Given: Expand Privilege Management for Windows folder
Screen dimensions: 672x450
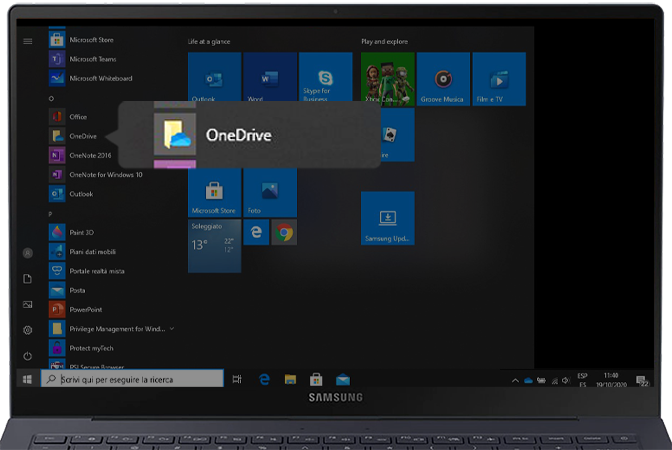Looking at the screenshot, I should (172, 329).
